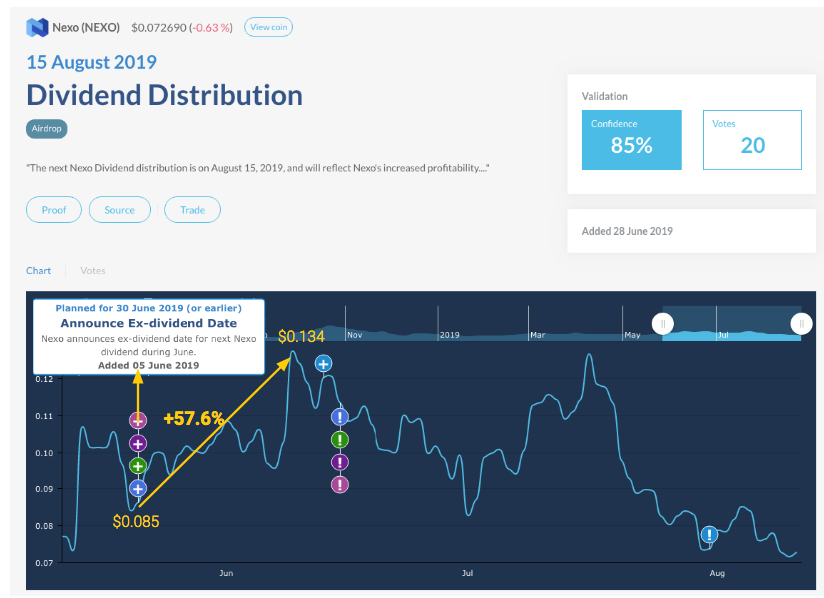Image resolution: width=824 pixels, height=598 pixels.
Task: Click the 15 August 2019 date heading
Action: tap(91, 62)
